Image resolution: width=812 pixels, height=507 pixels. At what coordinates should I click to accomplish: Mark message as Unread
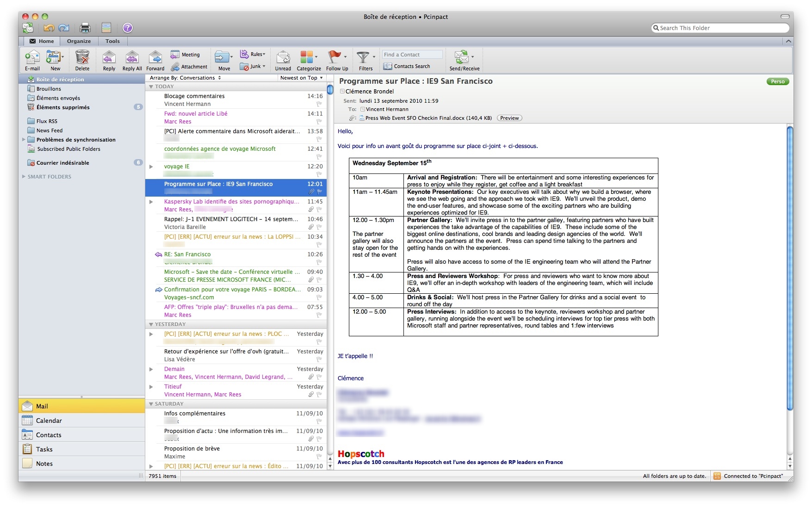point(283,61)
